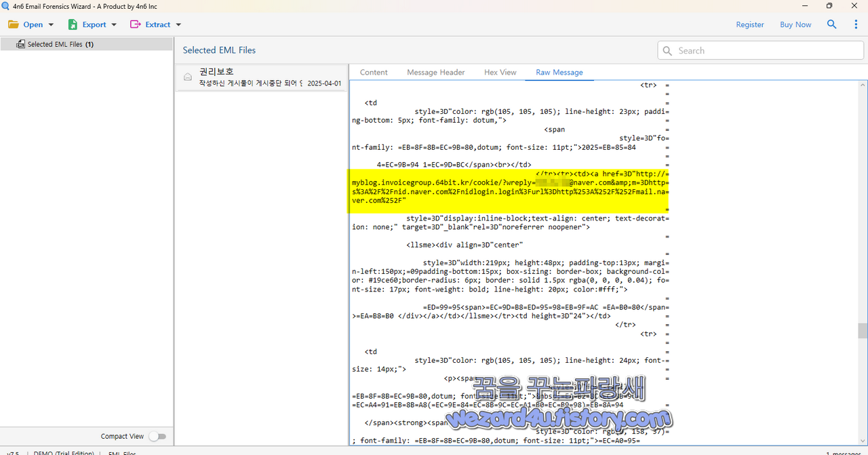Switch to the Hex View tab
Viewport: 868px width, 455px height.
(500, 73)
